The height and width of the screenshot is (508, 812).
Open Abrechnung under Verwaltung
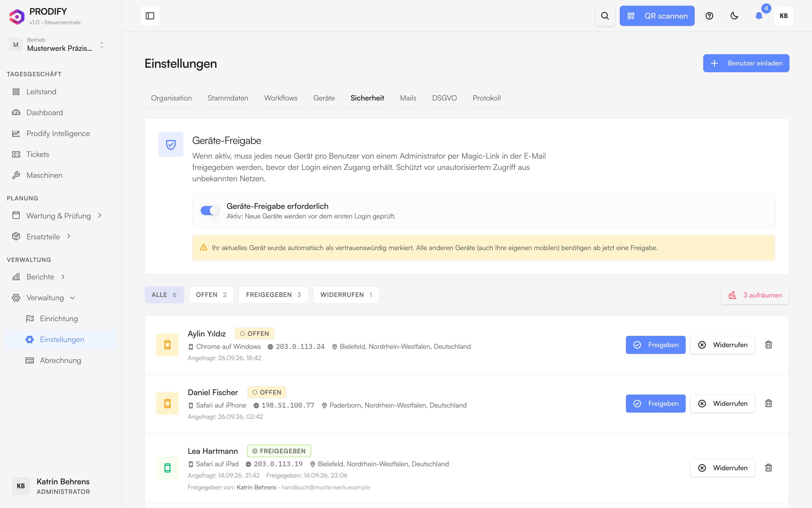[60, 360]
